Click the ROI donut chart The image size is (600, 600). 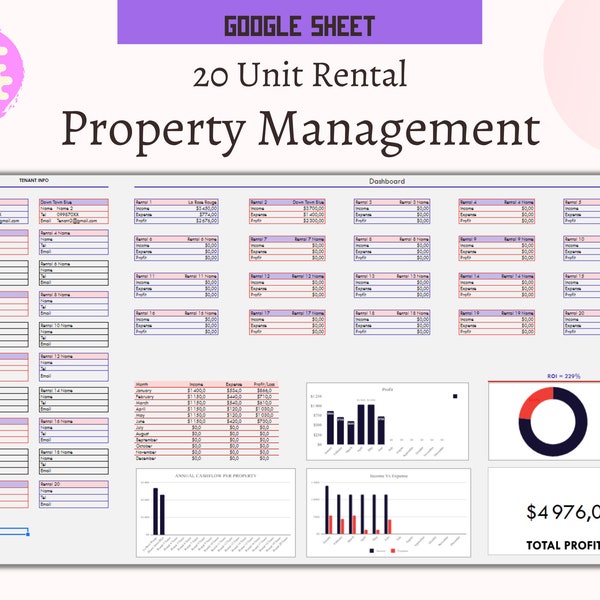pos(553,421)
